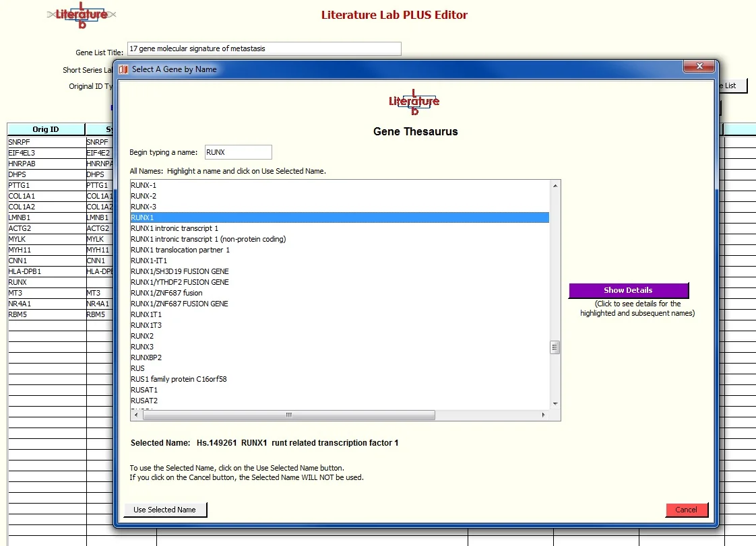The image size is (756, 546).
Task: Click DHPS in Orig ID column
Action: [46, 174]
